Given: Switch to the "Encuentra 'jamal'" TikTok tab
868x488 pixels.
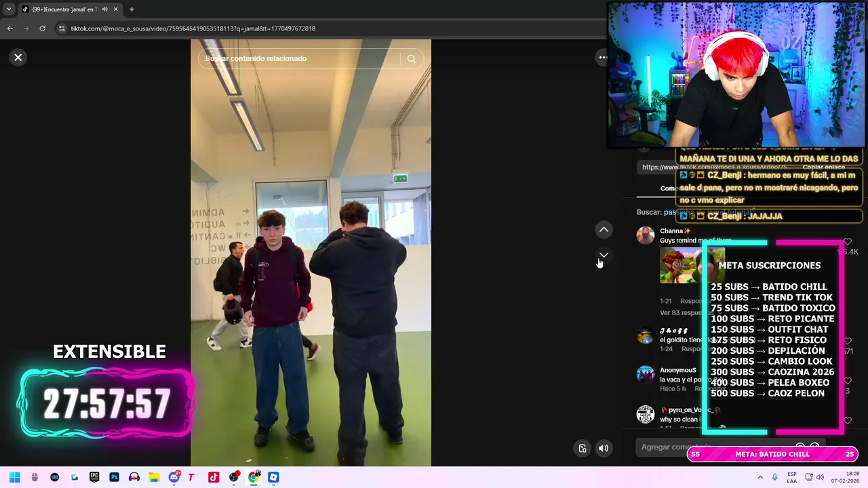Looking at the screenshot, I should tap(65, 9).
